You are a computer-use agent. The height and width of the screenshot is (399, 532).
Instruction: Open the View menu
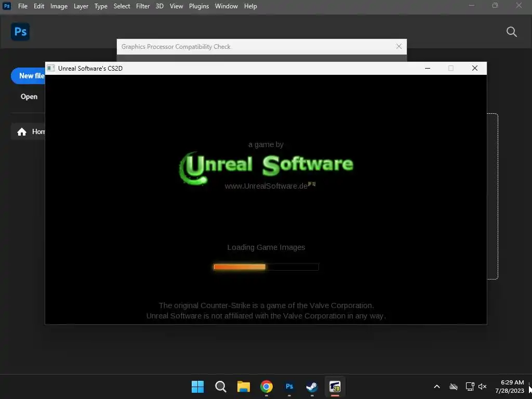click(x=176, y=6)
